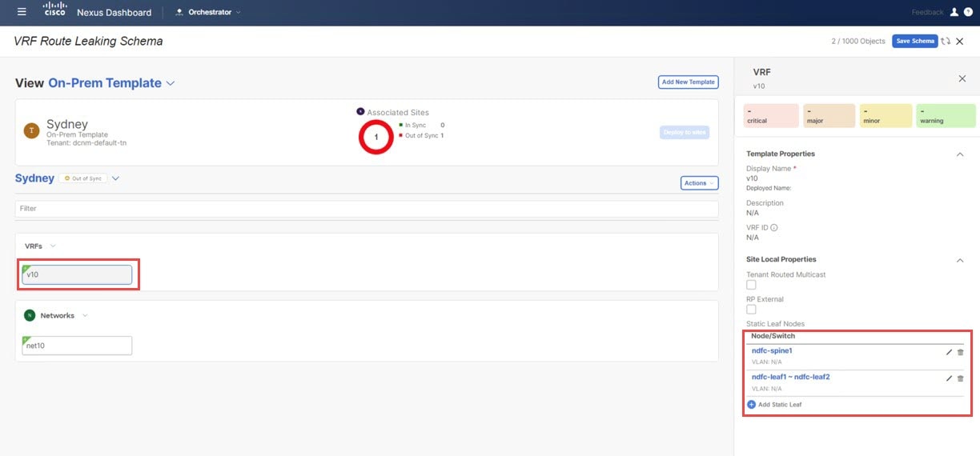Enable the RP External checkbox
The width and height of the screenshot is (980, 456).
tap(751, 309)
